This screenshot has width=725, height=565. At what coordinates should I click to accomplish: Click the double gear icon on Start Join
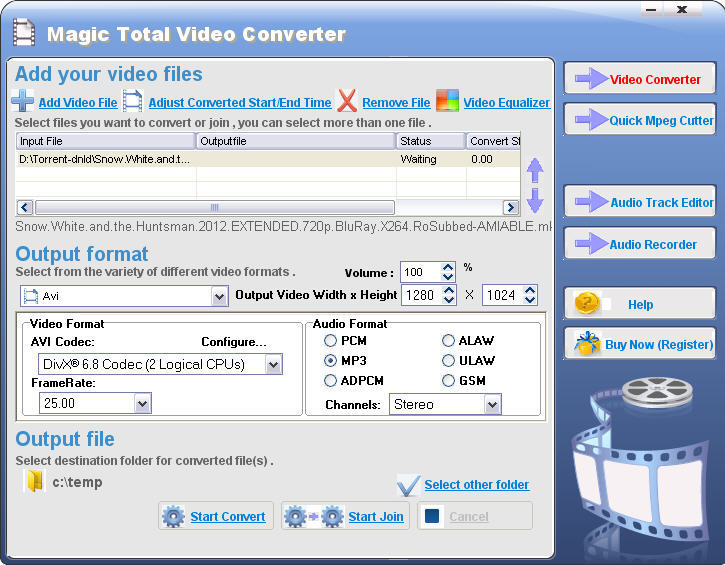coord(314,516)
